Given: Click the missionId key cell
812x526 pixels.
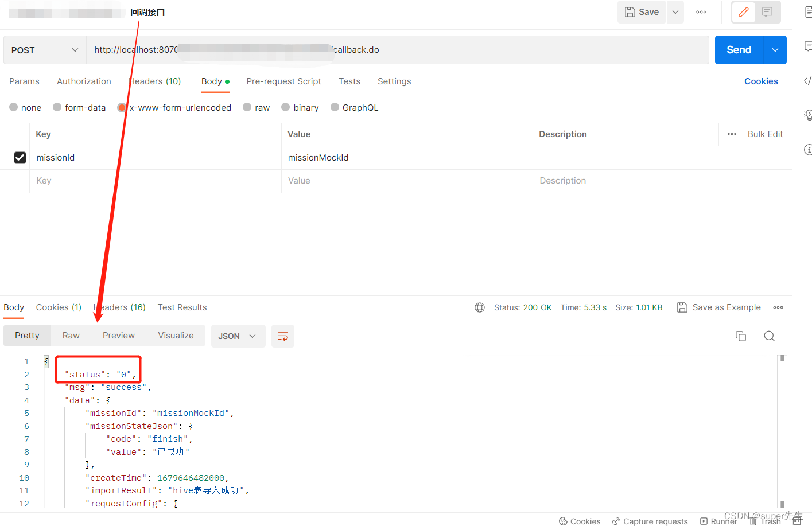Looking at the screenshot, I should coord(156,158).
